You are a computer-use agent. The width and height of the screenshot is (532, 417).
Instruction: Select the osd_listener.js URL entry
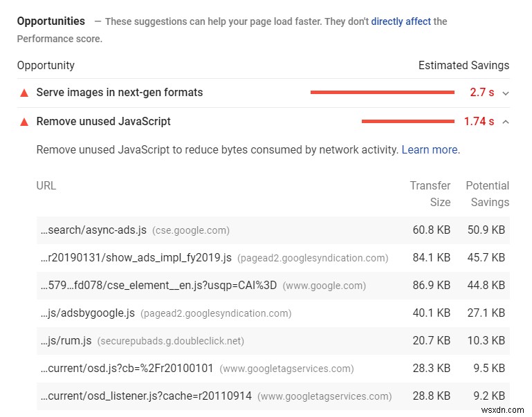146,396
